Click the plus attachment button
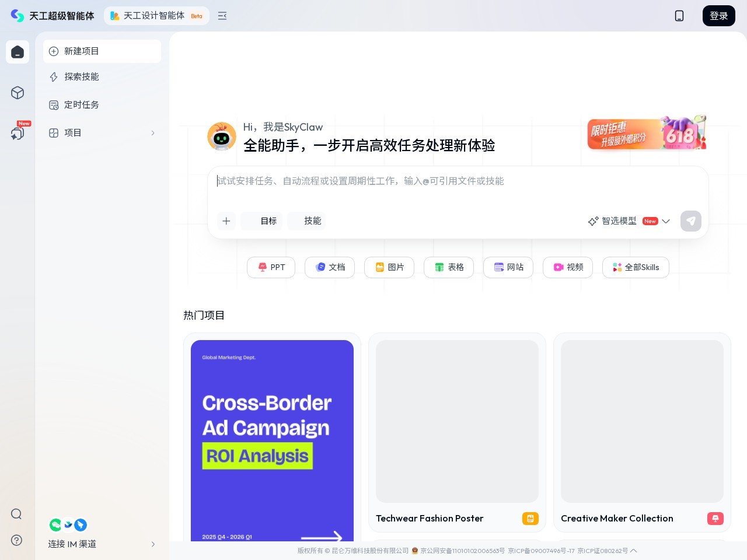 pos(226,221)
